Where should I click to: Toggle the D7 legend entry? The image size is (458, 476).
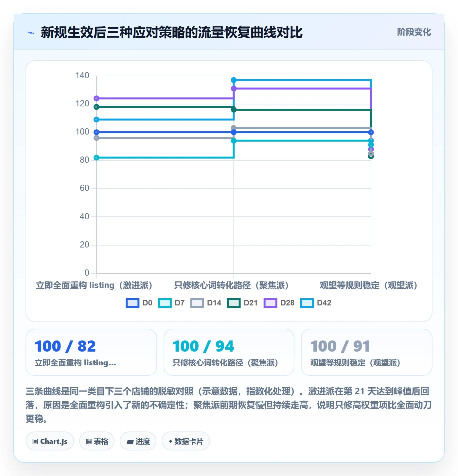pos(171,303)
